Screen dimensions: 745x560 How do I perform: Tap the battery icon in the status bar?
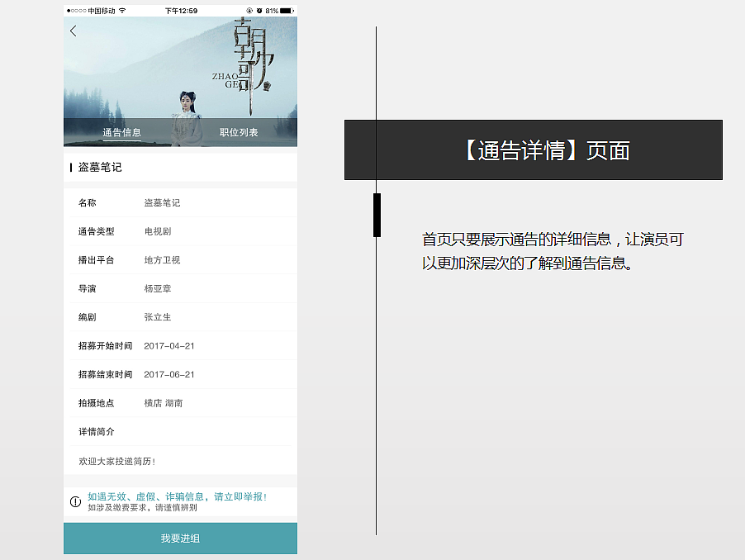287,11
